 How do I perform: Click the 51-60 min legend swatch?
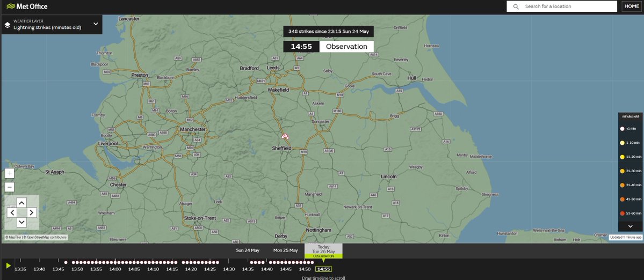click(x=622, y=213)
